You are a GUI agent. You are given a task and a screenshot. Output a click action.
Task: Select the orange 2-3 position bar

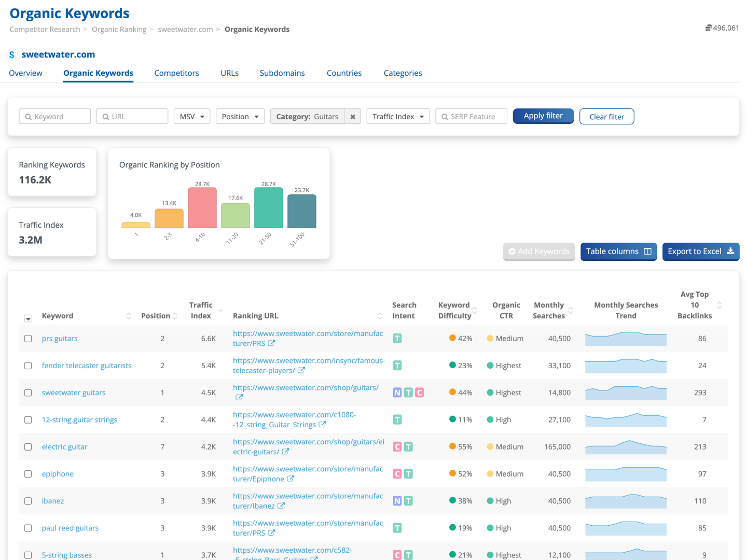(x=169, y=218)
